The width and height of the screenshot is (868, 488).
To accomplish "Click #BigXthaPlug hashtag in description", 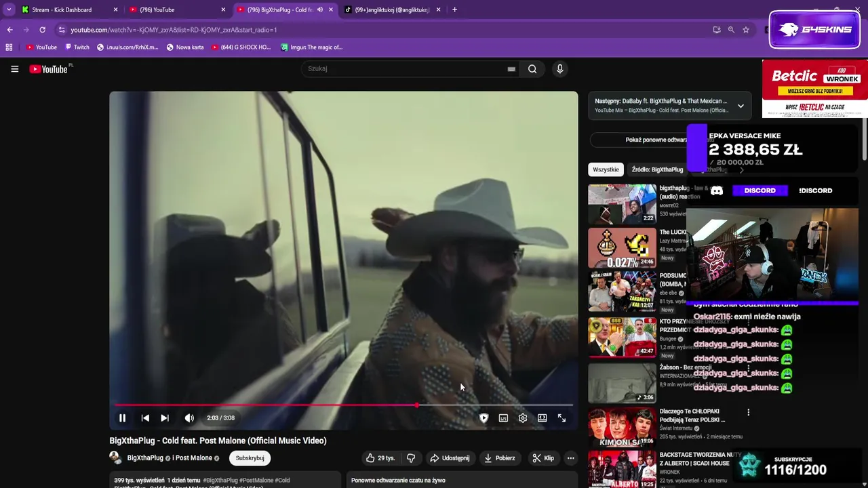I will click(220, 481).
